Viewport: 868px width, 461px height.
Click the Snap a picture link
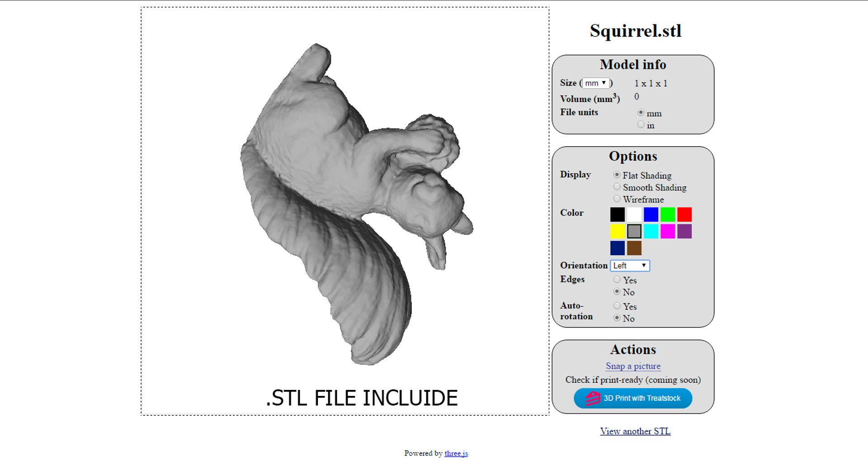click(633, 366)
